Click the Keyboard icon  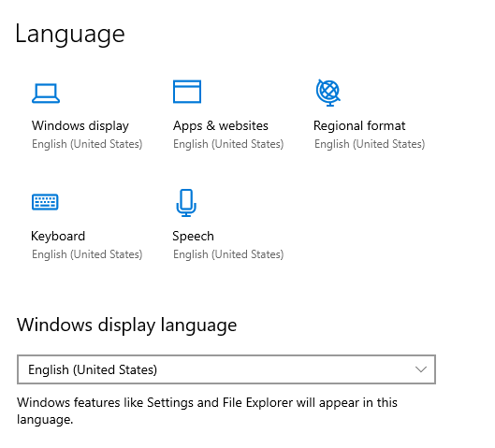(x=45, y=202)
